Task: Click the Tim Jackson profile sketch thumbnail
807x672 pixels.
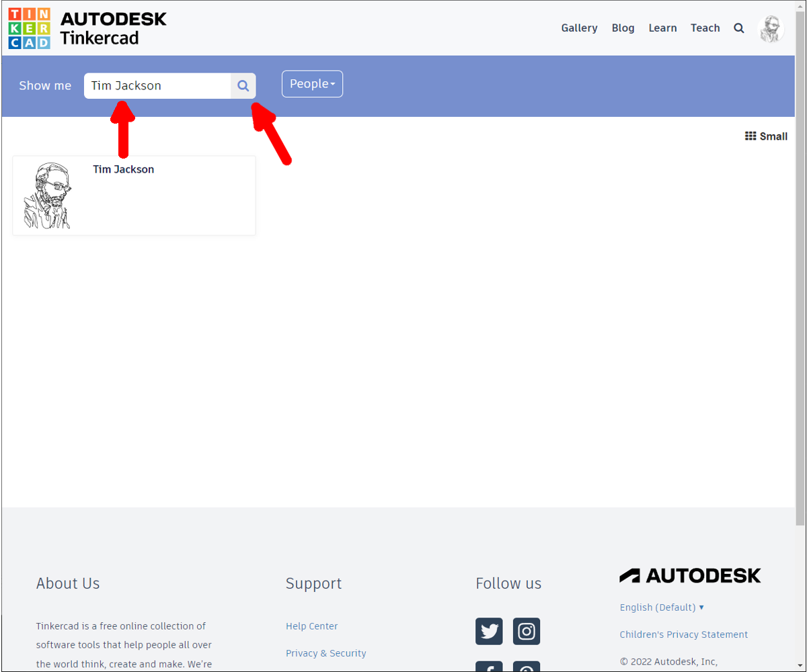Action: [x=47, y=196]
